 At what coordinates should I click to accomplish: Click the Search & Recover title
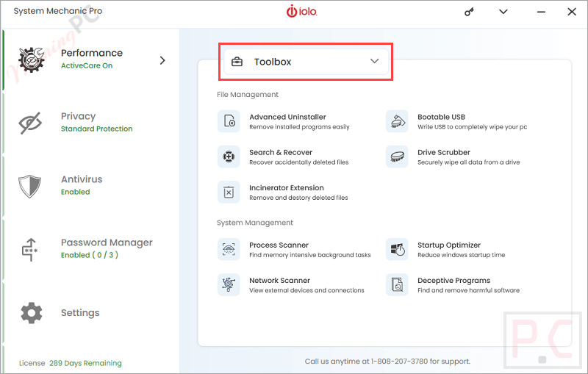coord(281,153)
